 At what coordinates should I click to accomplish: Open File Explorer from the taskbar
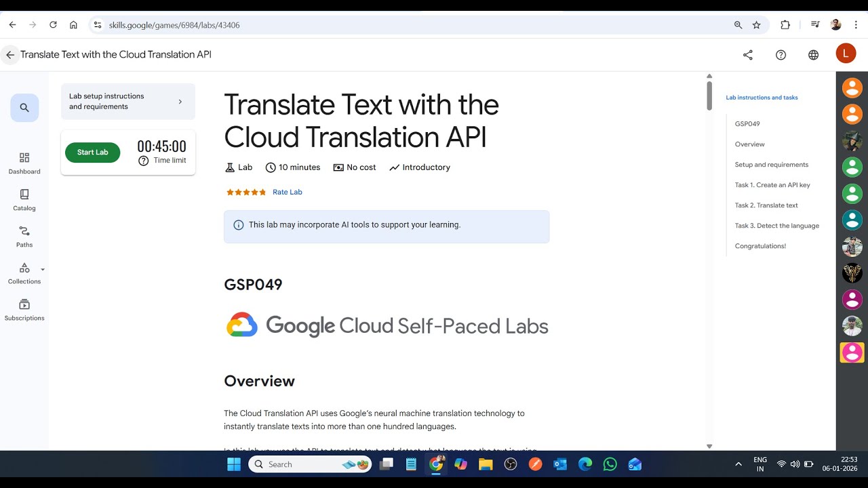486,464
